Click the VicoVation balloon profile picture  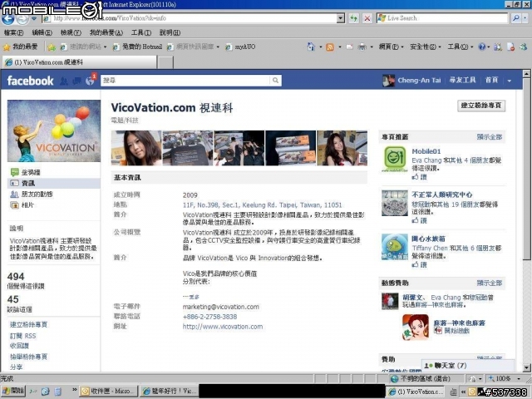[54, 131]
